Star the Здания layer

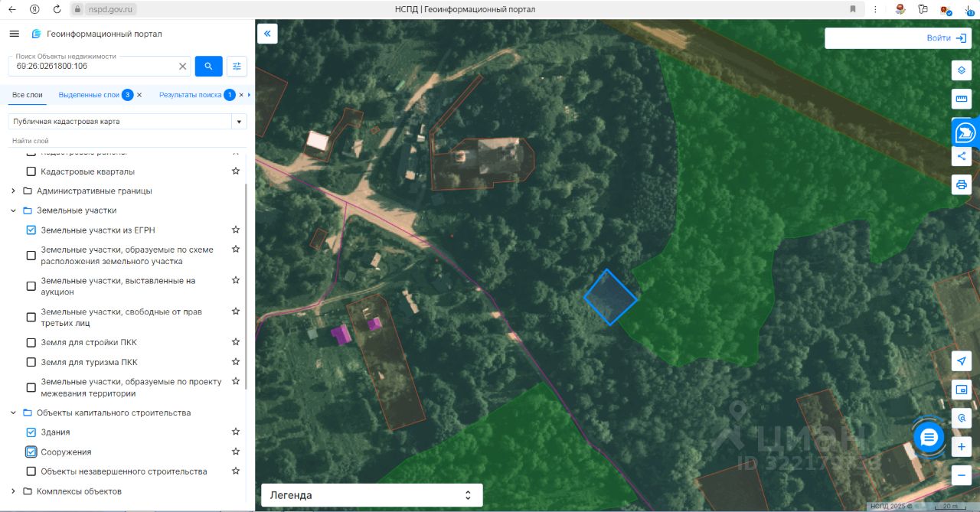(x=236, y=432)
